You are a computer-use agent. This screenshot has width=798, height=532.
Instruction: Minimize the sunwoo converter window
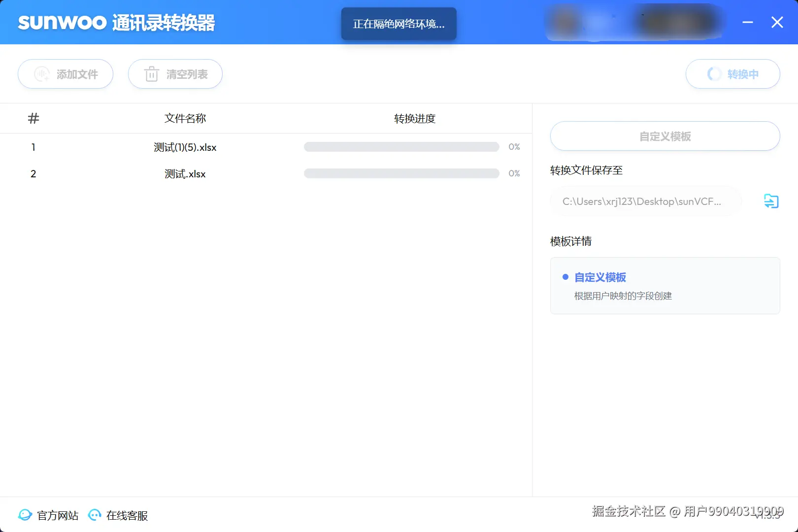(x=748, y=22)
